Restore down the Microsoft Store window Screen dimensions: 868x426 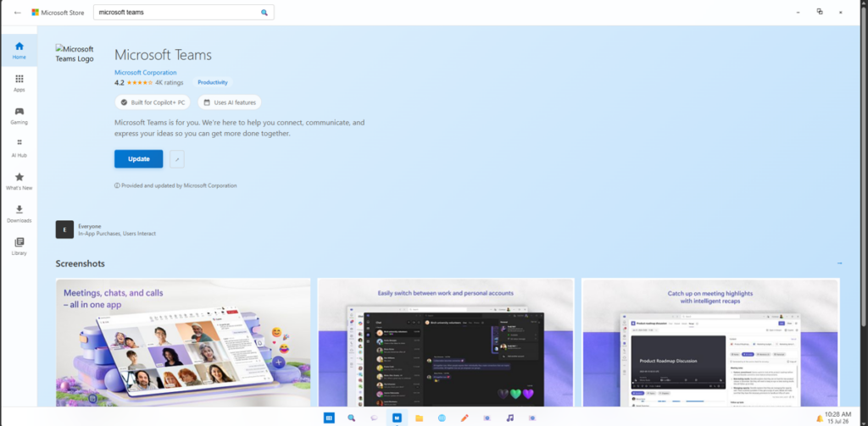coord(820,12)
